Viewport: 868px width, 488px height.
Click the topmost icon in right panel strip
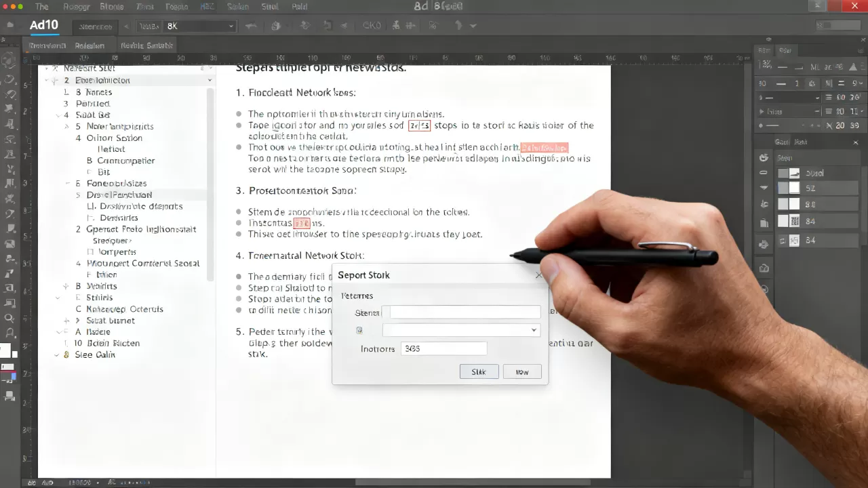[x=764, y=157]
